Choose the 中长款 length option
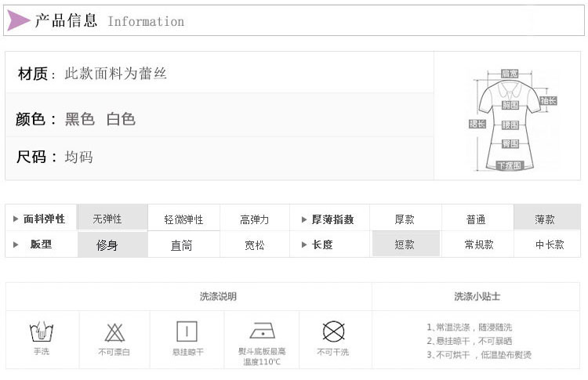 coord(550,244)
